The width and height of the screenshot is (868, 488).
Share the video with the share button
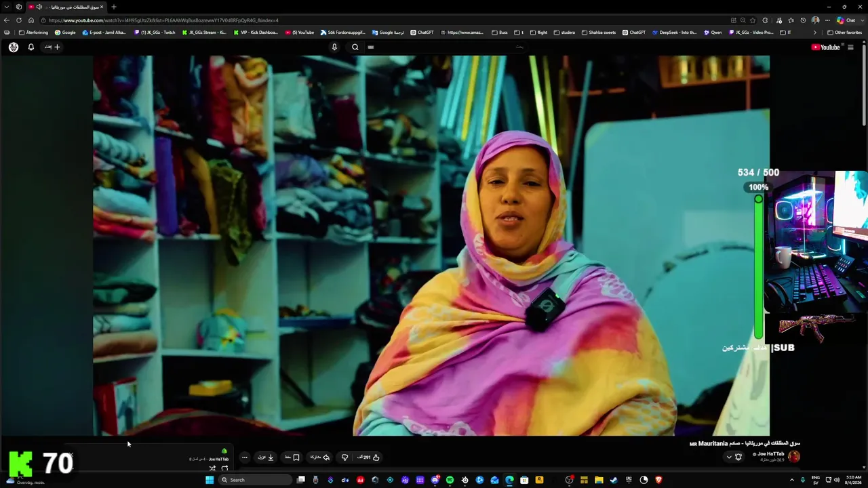[320, 457]
